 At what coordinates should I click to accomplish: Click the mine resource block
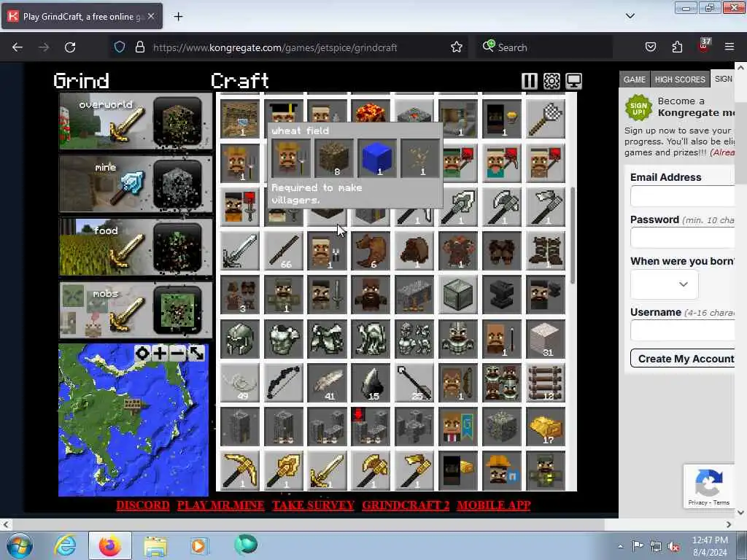(177, 184)
